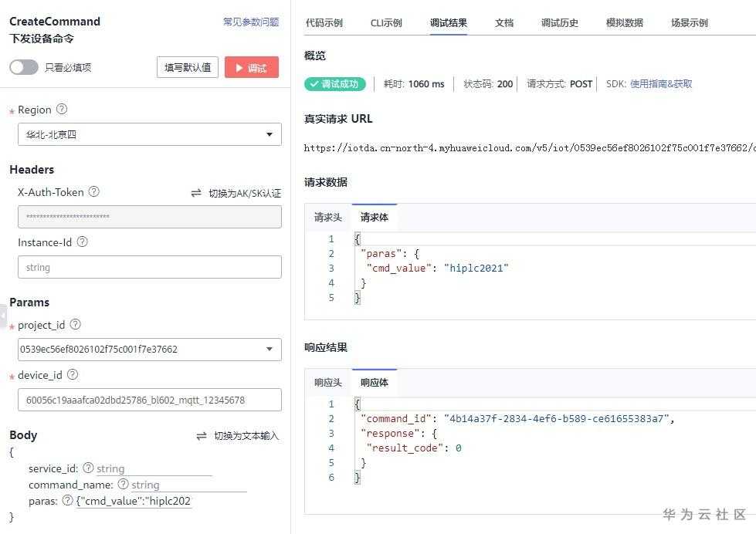The height and width of the screenshot is (534, 756).
Task: Switch Body to text input mode
Action: click(238, 436)
